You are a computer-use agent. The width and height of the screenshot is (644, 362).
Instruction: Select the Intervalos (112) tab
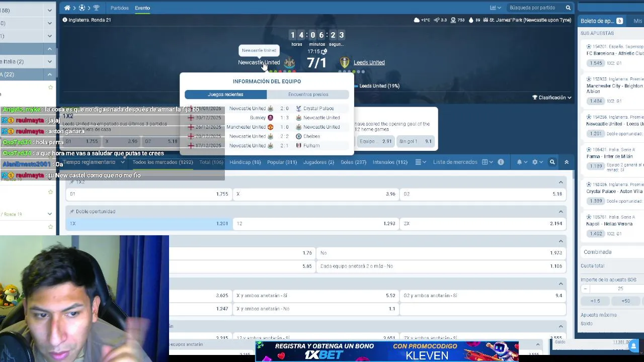tap(390, 162)
